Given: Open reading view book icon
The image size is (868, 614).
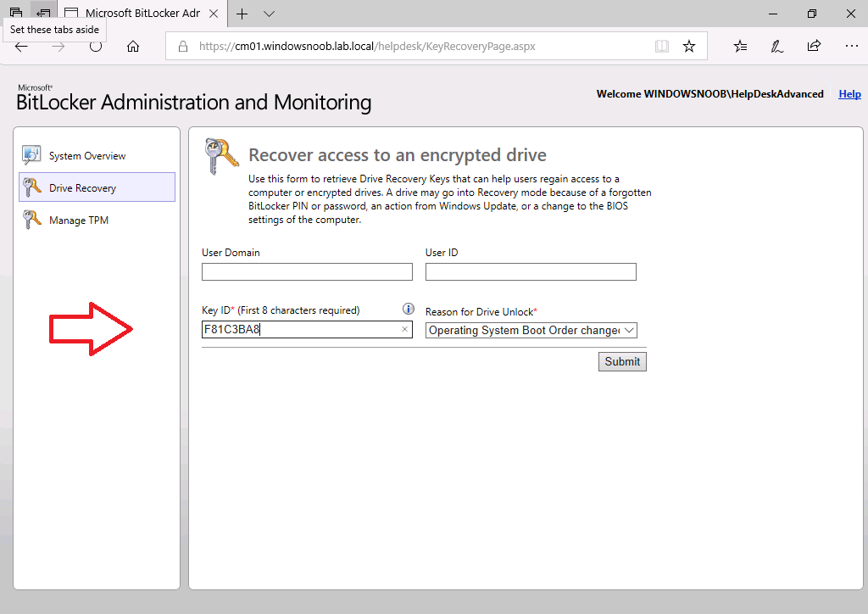Looking at the screenshot, I should click(x=662, y=47).
